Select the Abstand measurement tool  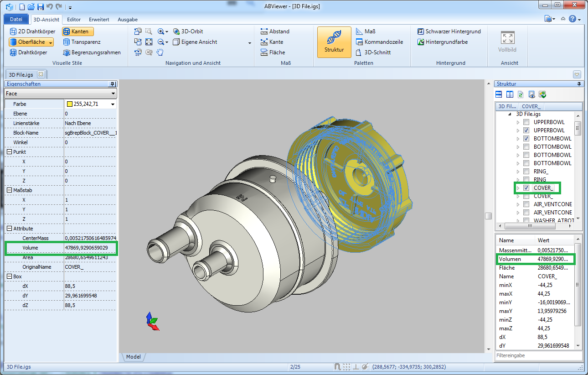coord(275,31)
